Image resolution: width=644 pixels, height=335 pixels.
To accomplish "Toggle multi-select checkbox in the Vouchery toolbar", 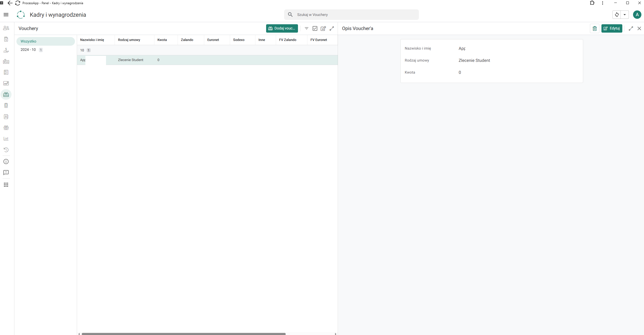I will click(x=315, y=28).
